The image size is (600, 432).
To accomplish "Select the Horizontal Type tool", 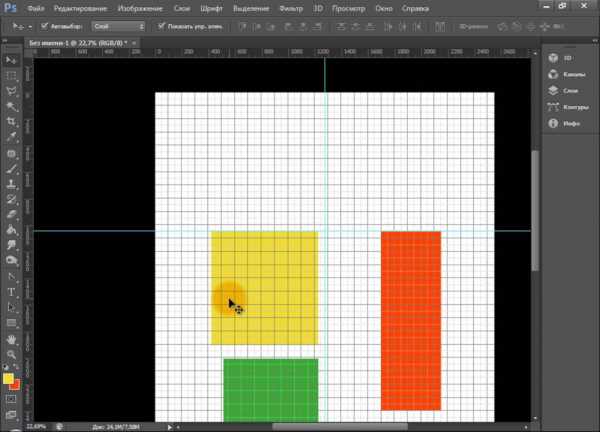I will (x=11, y=292).
